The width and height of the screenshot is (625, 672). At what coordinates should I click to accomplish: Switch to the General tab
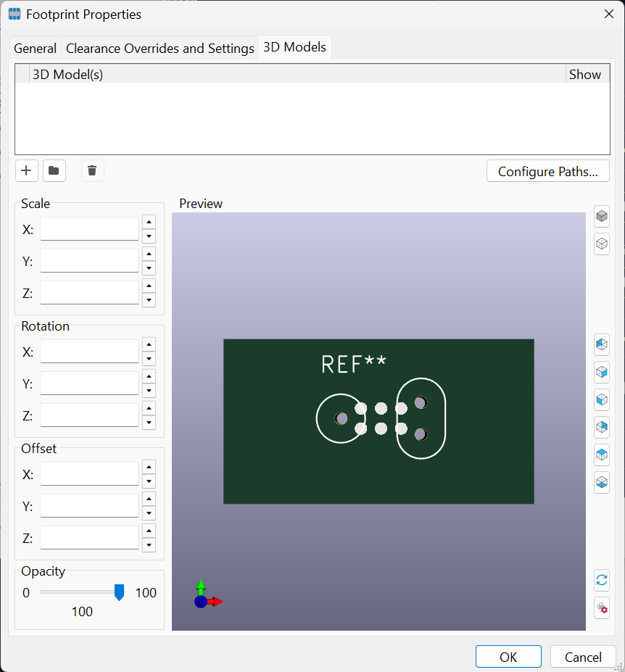pyautogui.click(x=35, y=49)
